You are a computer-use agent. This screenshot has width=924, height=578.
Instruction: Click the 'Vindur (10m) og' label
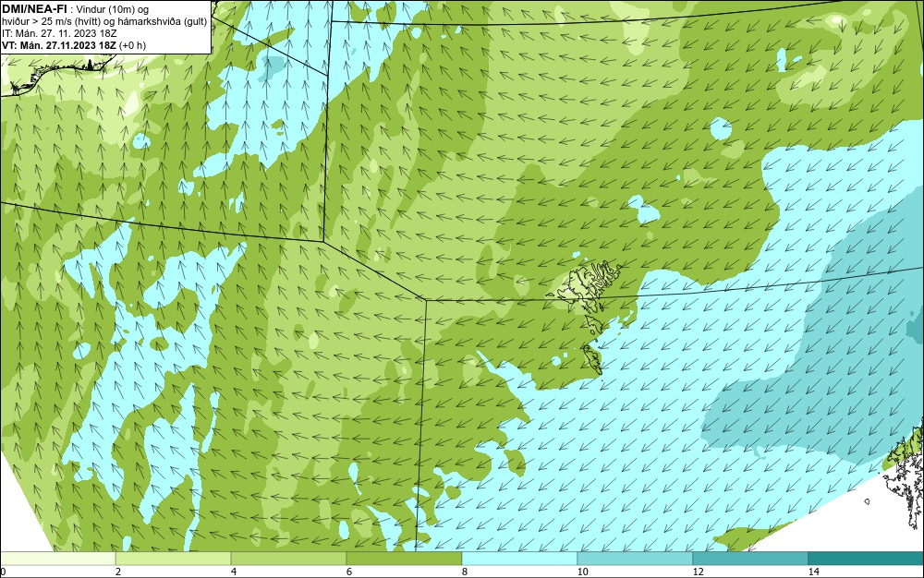pos(113,9)
